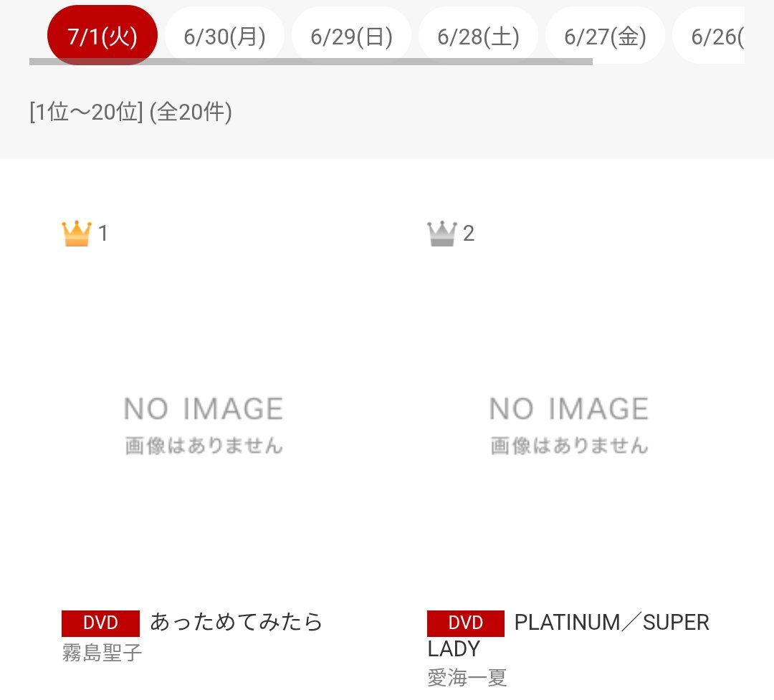View the 6/27(金) ranking tab

coord(605,36)
